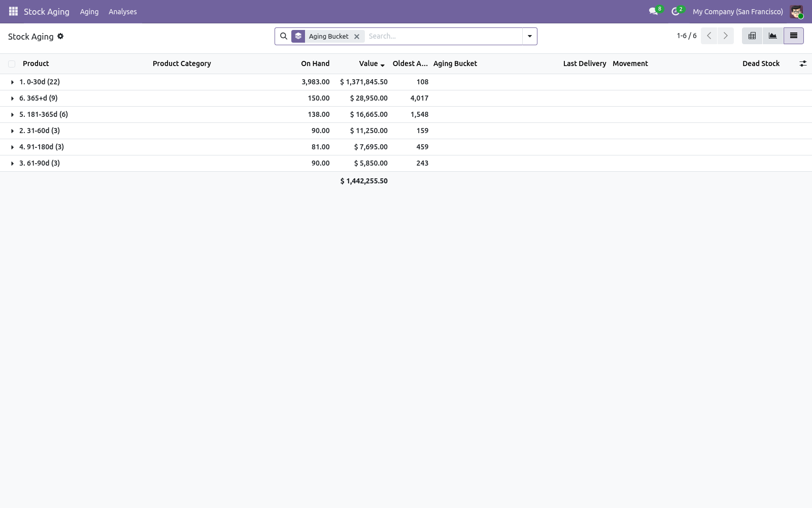This screenshot has height=508, width=812.
Task: Open the user avatar menu
Action: click(x=796, y=11)
